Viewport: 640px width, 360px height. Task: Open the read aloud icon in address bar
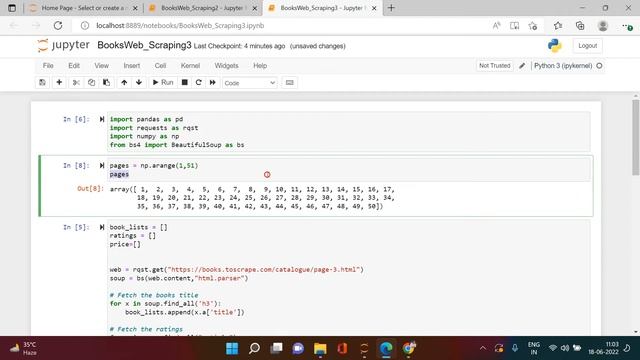coord(496,26)
